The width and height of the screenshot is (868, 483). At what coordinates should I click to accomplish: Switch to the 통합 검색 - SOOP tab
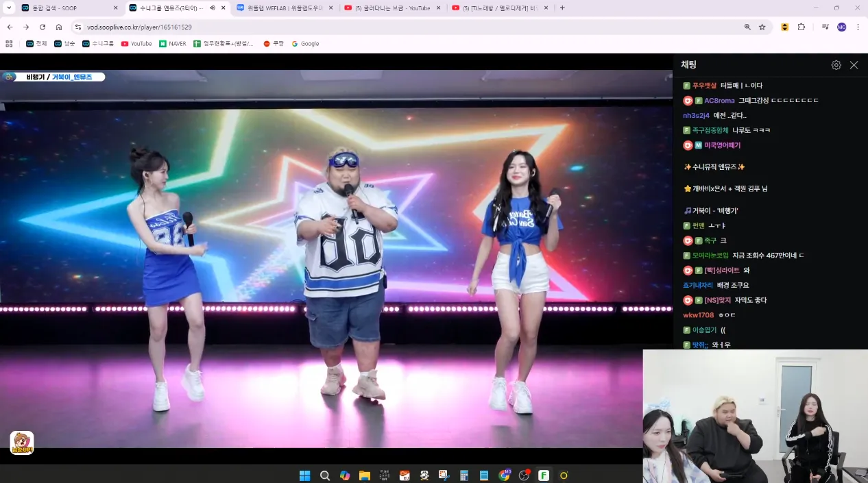click(x=63, y=8)
